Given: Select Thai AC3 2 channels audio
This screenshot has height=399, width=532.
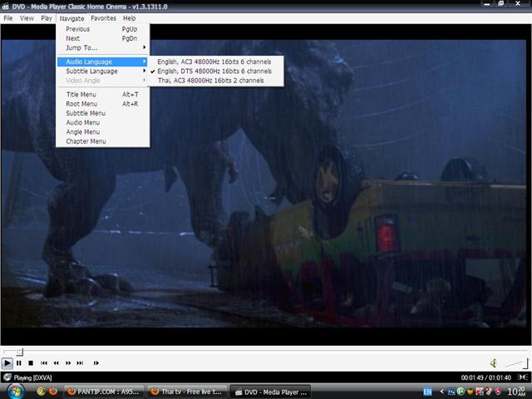Looking at the screenshot, I should pyautogui.click(x=216, y=81).
